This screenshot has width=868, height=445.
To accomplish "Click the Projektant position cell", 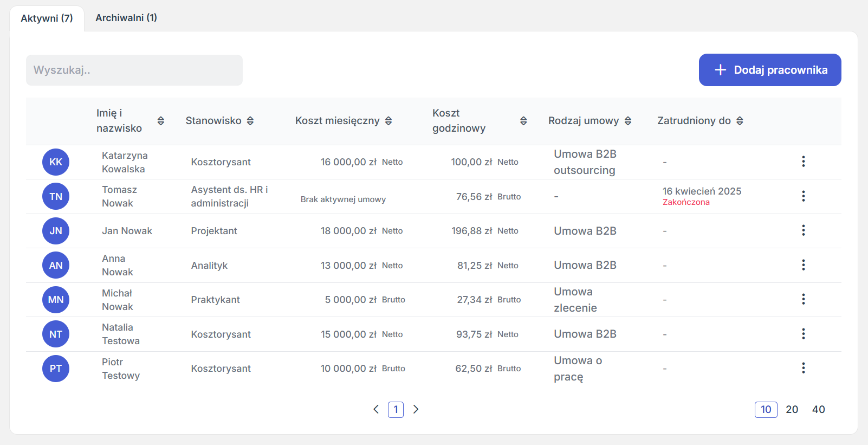I will [x=214, y=231].
